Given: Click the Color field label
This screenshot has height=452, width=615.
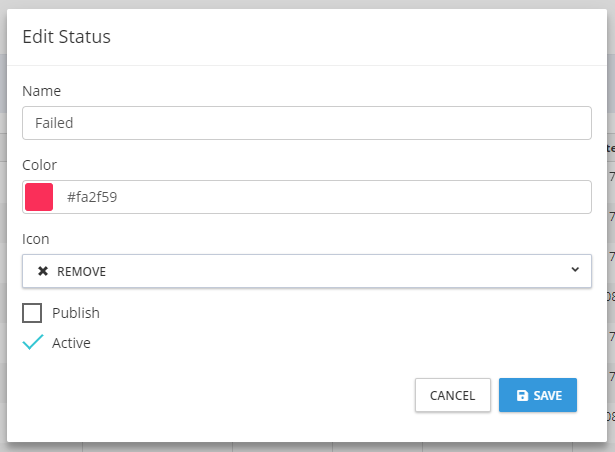Looking at the screenshot, I should coord(40,165).
